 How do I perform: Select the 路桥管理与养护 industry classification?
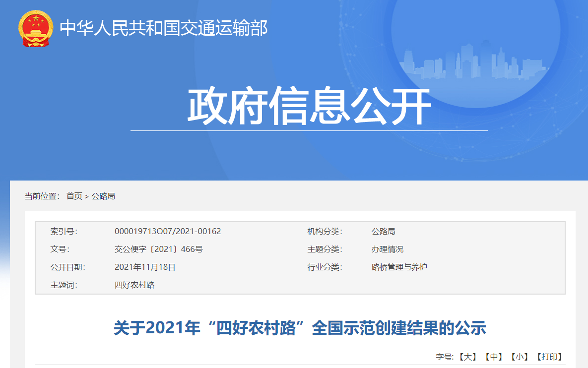(399, 267)
